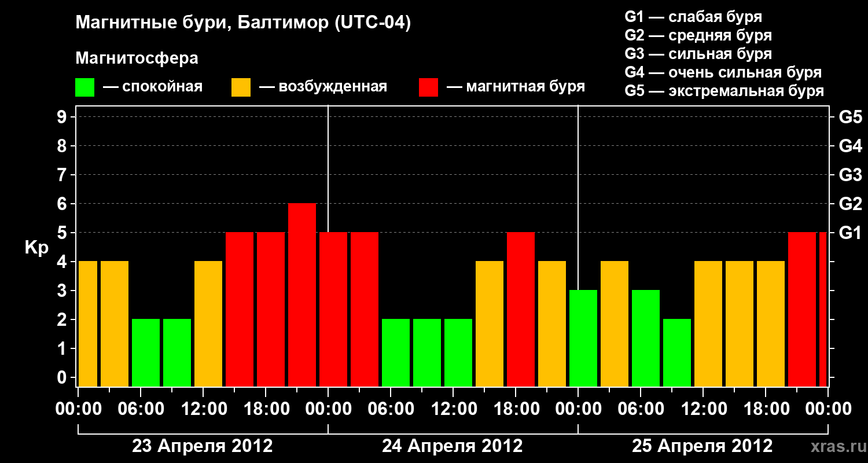Click the '5' value on the Kp axis
868x463 pixels.
[63, 233]
